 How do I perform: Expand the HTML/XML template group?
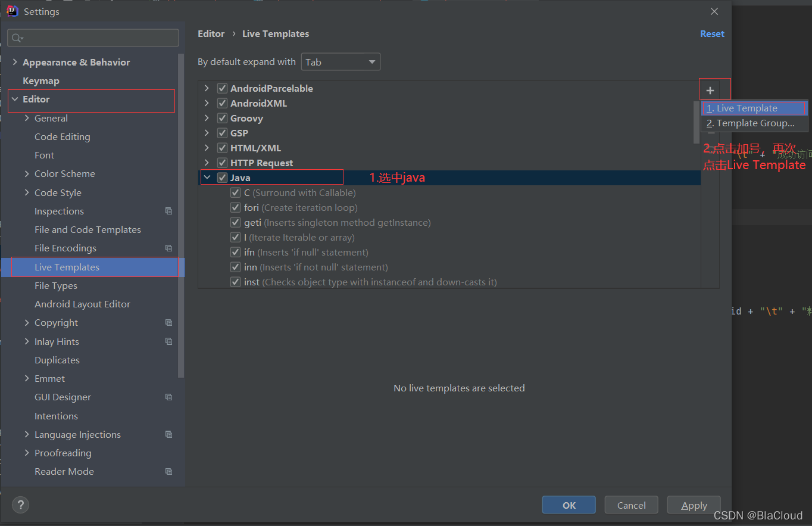(x=206, y=147)
